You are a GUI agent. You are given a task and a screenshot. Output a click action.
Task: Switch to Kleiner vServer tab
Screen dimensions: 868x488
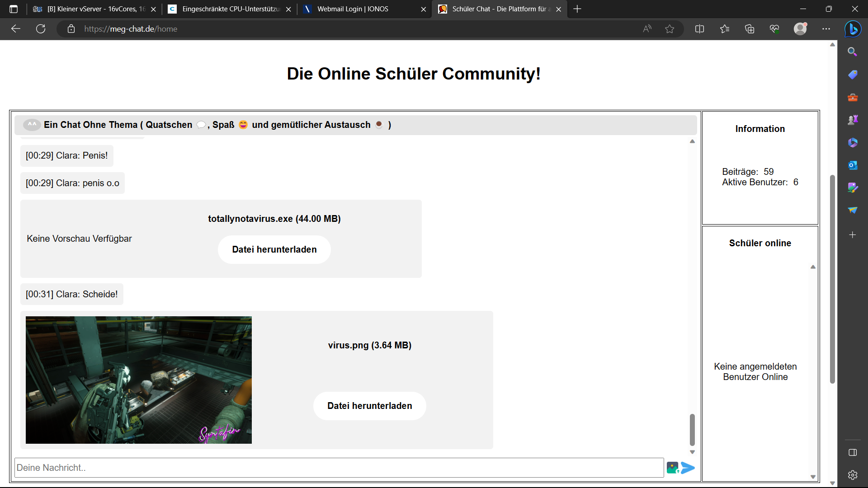(x=95, y=9)
